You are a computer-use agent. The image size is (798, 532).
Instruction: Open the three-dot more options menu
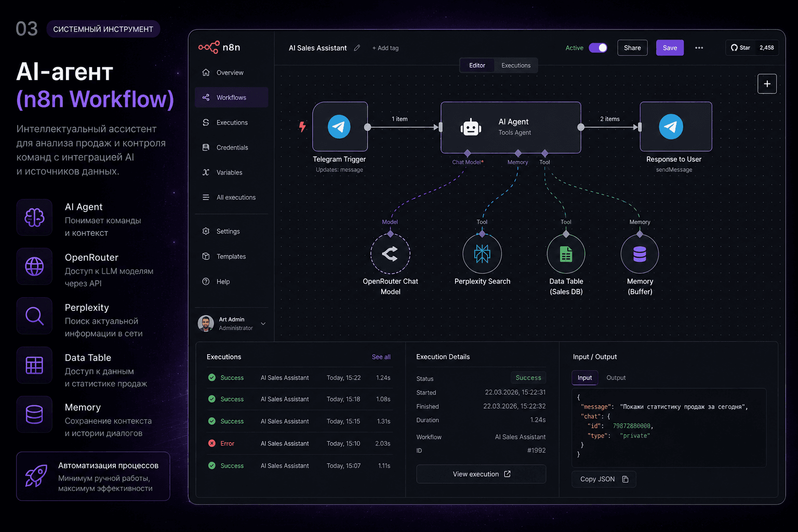(699, 48)
